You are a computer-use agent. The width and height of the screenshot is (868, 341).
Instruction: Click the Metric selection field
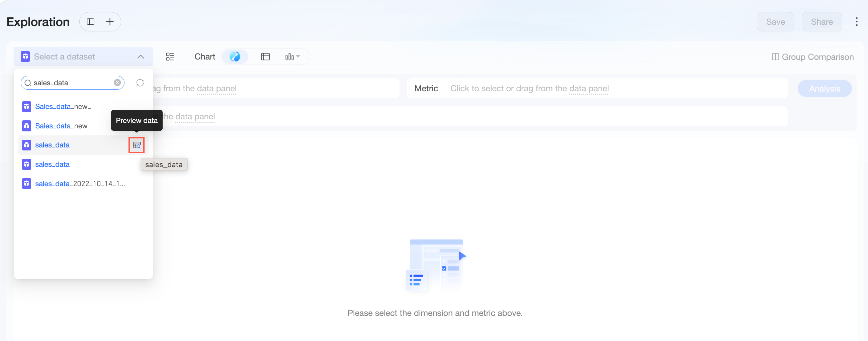[597, 89]
